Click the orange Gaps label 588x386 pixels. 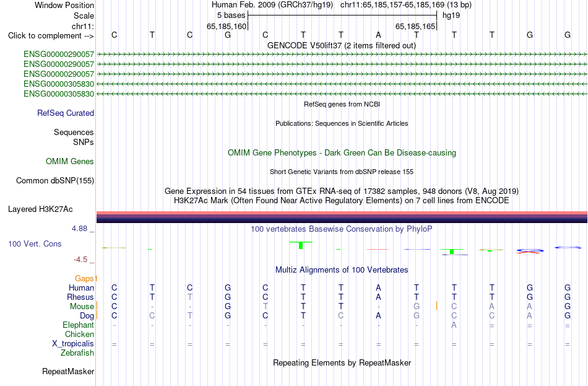(84, 279)
